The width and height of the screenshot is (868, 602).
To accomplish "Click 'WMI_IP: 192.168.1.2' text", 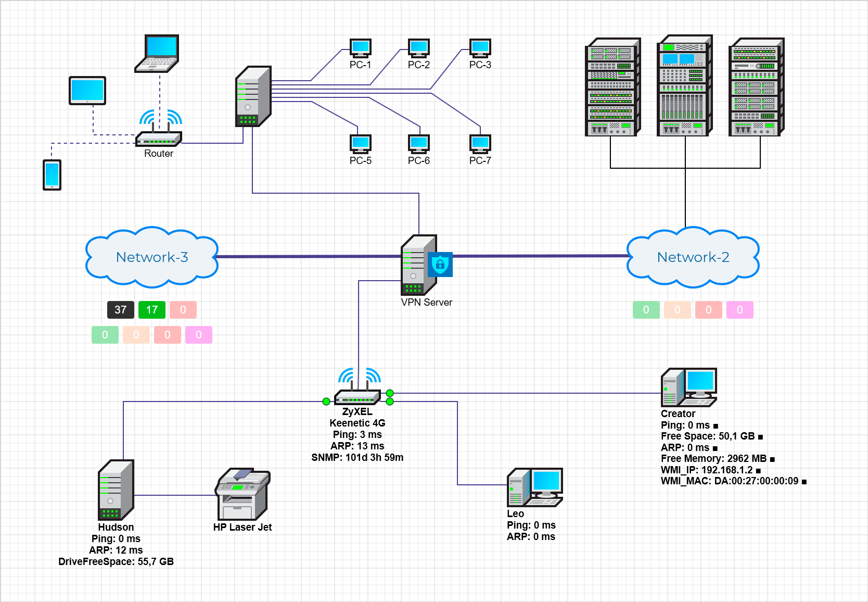I will pos(707,470).
